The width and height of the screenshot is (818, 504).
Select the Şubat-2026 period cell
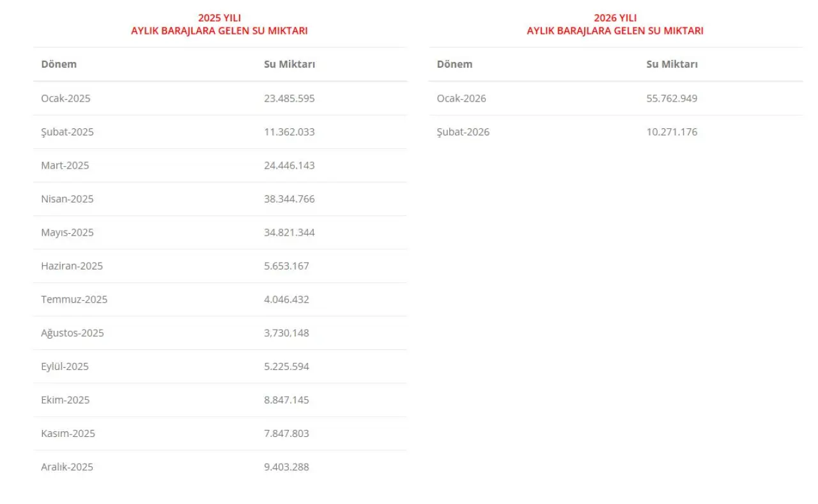pos(463,132)
